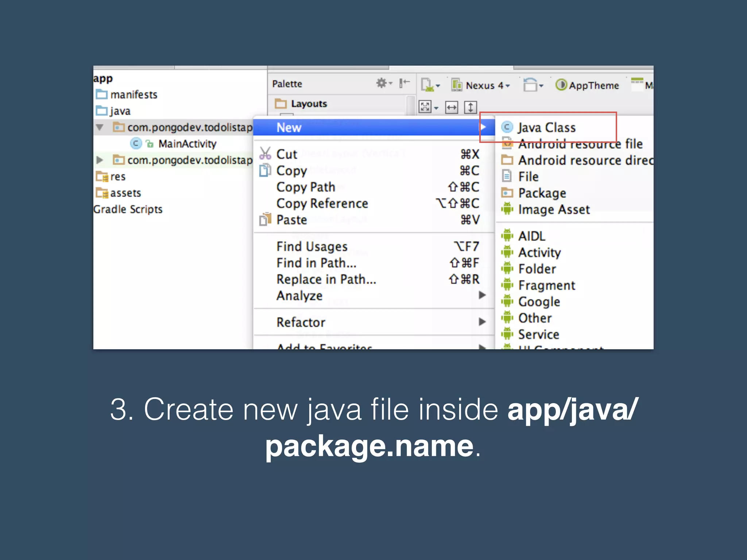
Task: Select java folder in project tree
Action: (120, 111)
